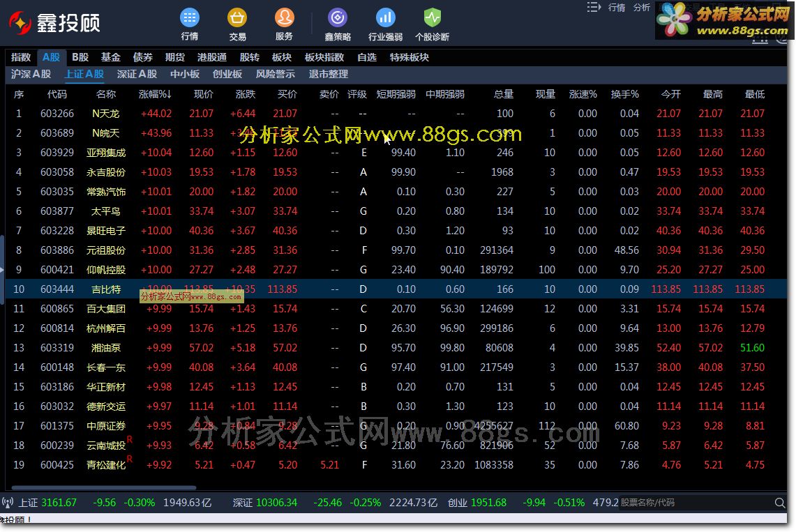Select the 百大集团 stock row
This screenshot has height=532, width=796.
tap(396, 309)
